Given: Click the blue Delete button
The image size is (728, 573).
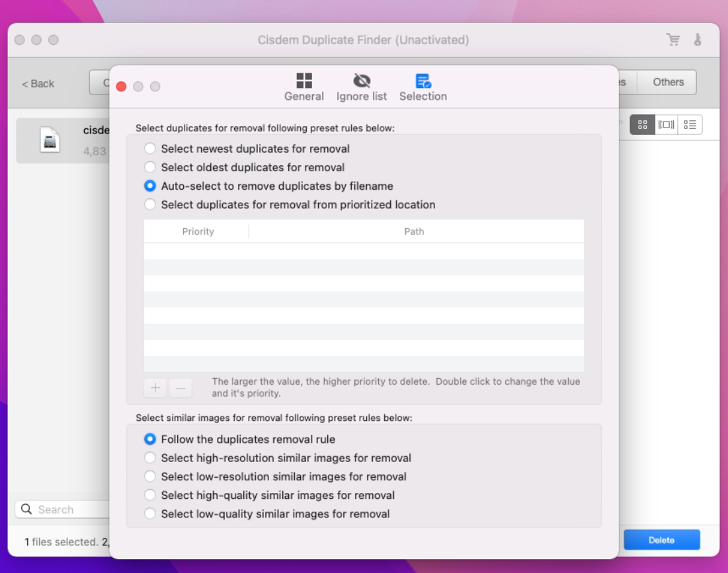Looking at the screenshot, I should point(662,539).
